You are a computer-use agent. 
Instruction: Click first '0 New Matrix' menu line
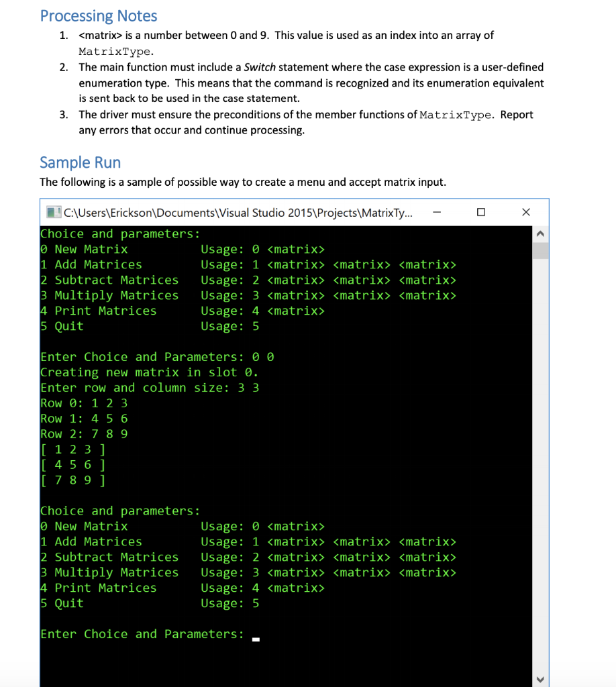(x=183, y=250)
